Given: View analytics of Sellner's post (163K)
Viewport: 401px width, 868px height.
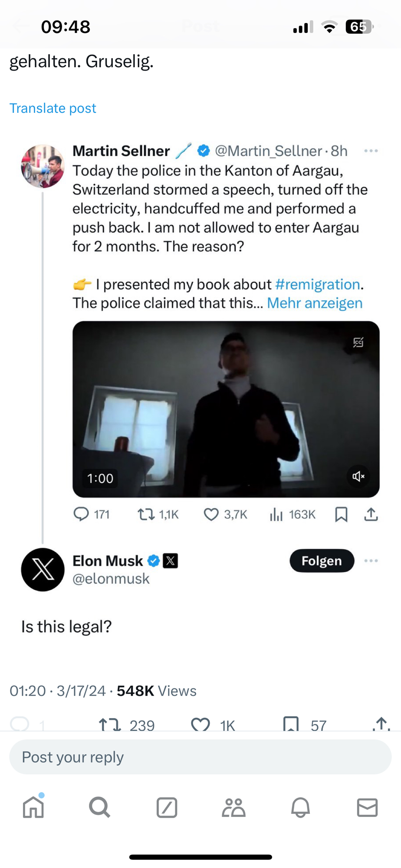Looking at the screenshot, I should 276,514.
